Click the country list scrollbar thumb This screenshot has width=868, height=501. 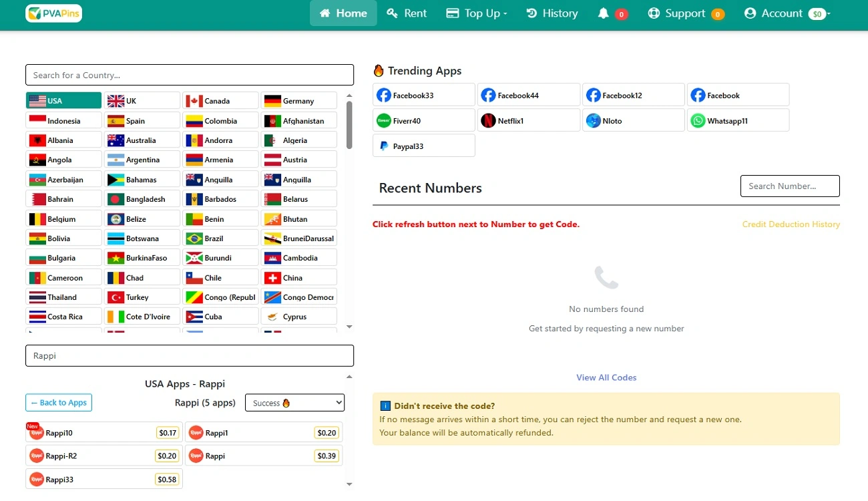click(x=349, y=125)
